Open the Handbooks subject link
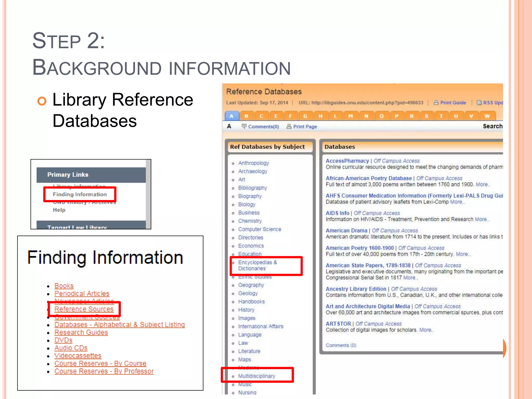Viewport: 532px width, 399px height. click(251, 302)
